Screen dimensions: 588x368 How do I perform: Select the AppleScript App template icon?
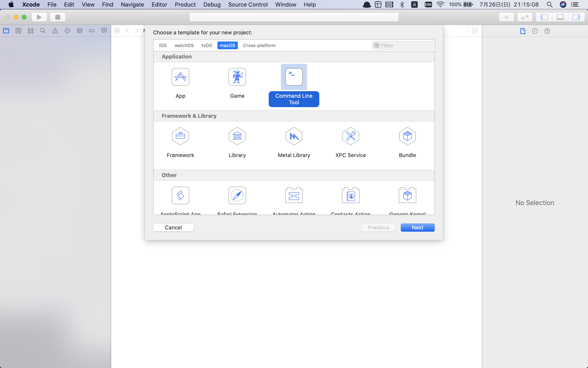[x=180, y=195]
